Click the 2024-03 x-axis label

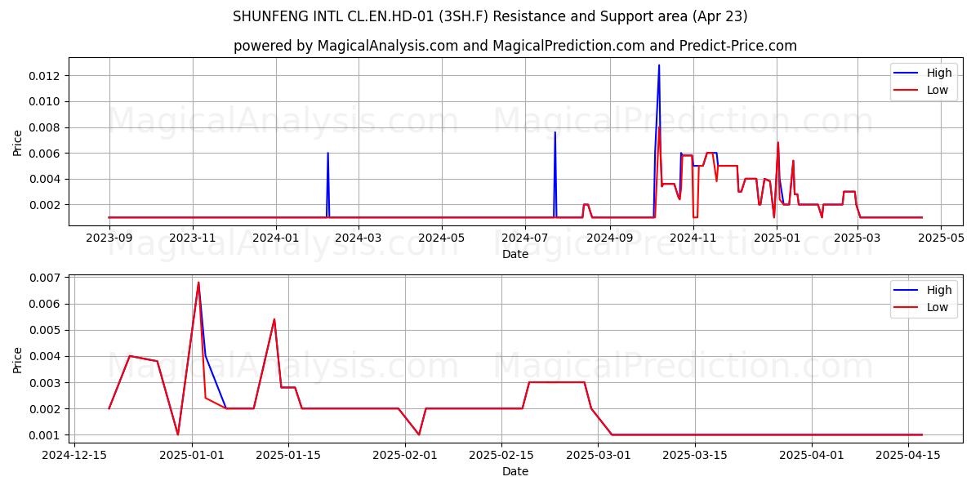(358, 238)
